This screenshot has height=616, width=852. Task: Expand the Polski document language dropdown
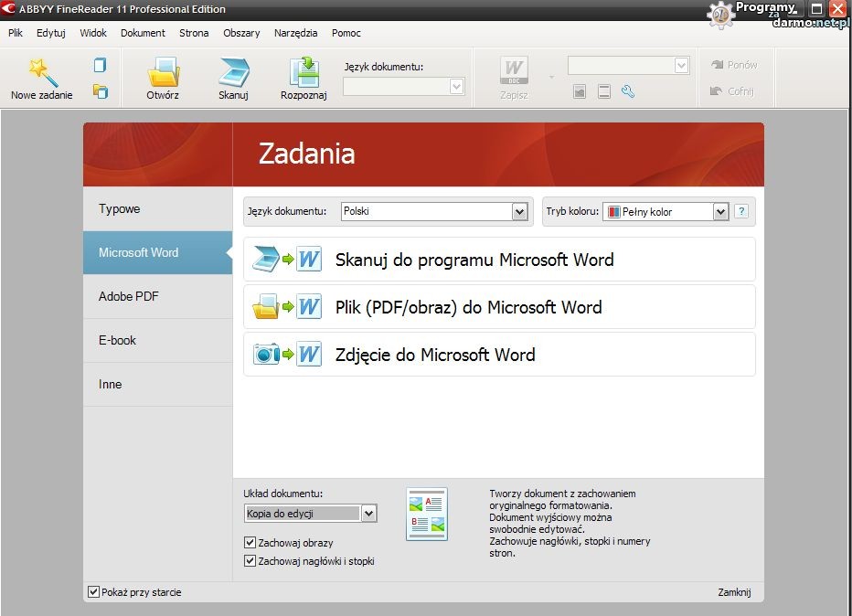point(519,211)
